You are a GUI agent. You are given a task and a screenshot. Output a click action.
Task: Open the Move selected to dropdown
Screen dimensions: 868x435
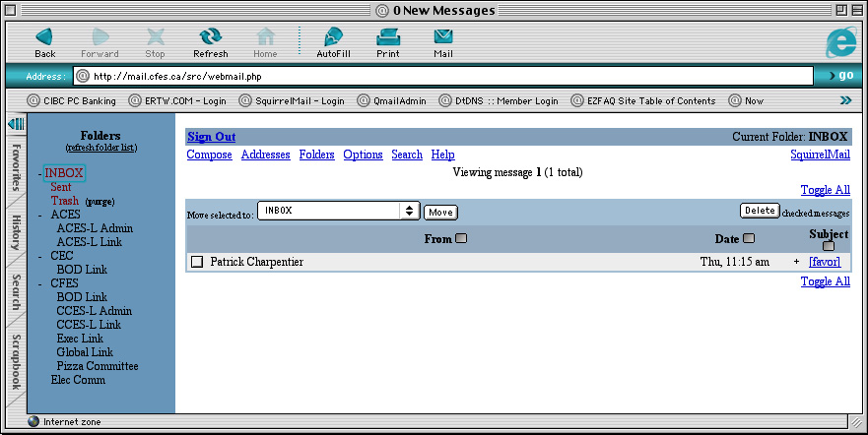(339, 211)
